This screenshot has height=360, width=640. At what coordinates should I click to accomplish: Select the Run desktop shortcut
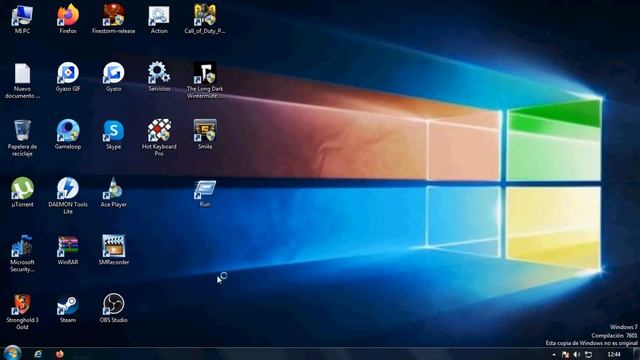[x=204, y=193]
